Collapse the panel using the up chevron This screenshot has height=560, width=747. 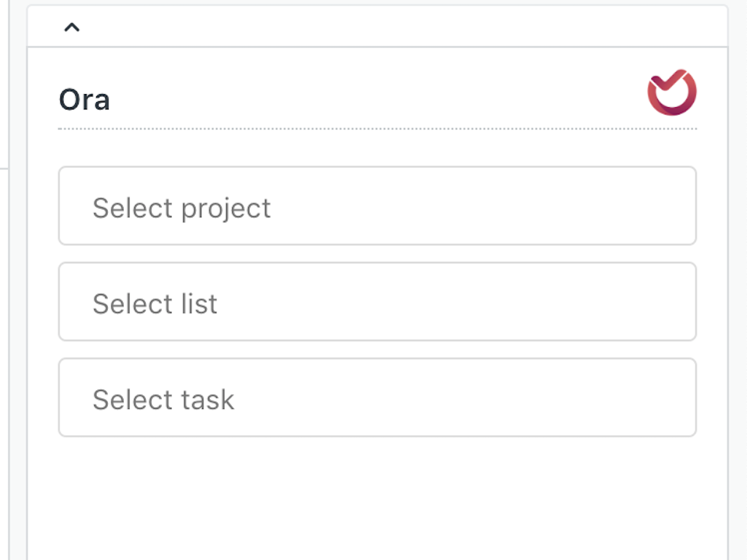point(71,28)
